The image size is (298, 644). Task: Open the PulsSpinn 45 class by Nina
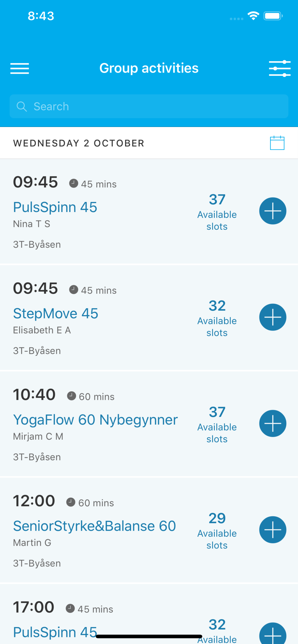[x=55, y=207]
